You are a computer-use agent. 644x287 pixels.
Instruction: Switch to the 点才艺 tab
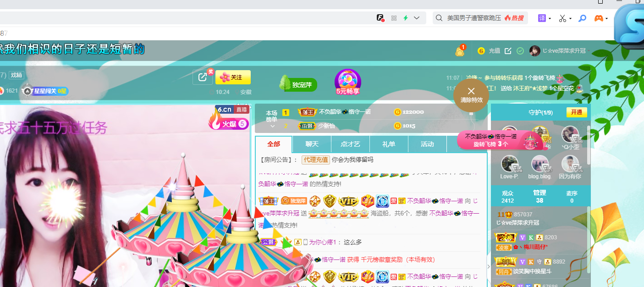[x=350, y=144]
